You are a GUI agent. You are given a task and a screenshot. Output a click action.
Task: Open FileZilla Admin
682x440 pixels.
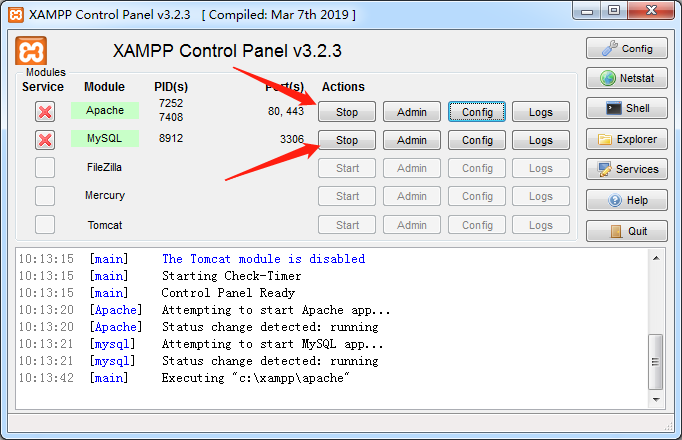411,168
